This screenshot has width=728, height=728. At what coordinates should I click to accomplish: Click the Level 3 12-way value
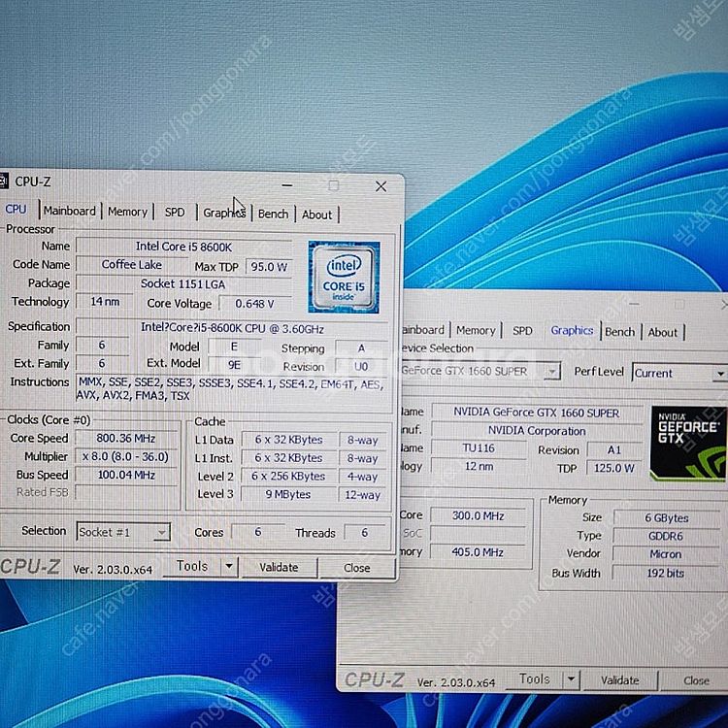pos(363,495)
